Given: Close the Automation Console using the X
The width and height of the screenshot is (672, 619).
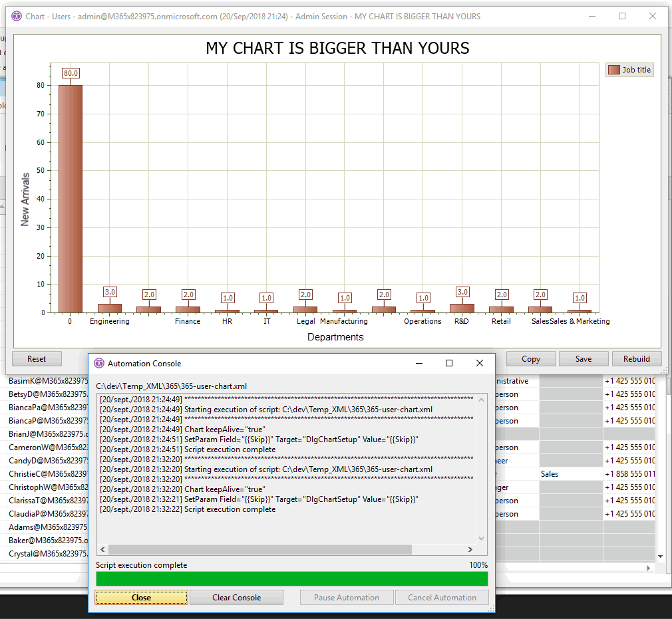Looking at the screenshot, I should (x=479, y=363).
